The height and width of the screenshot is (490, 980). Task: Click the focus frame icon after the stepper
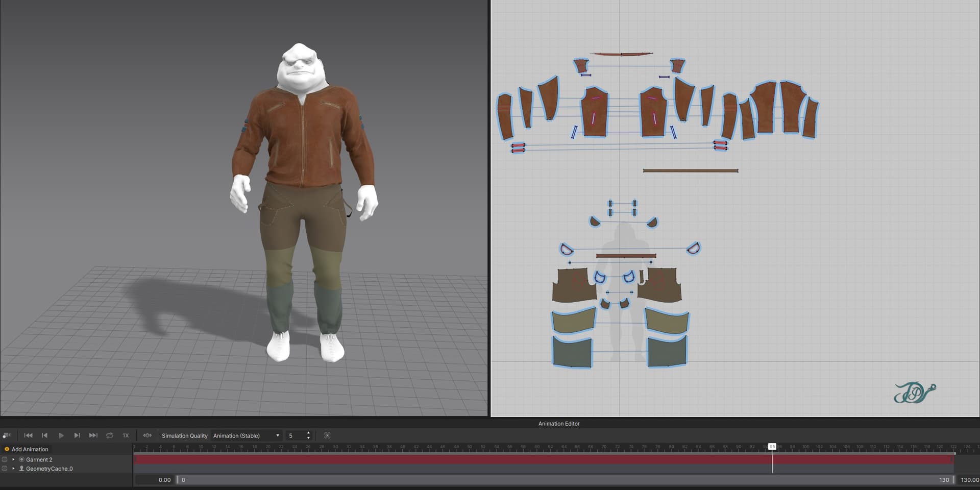tap(327, 435)
